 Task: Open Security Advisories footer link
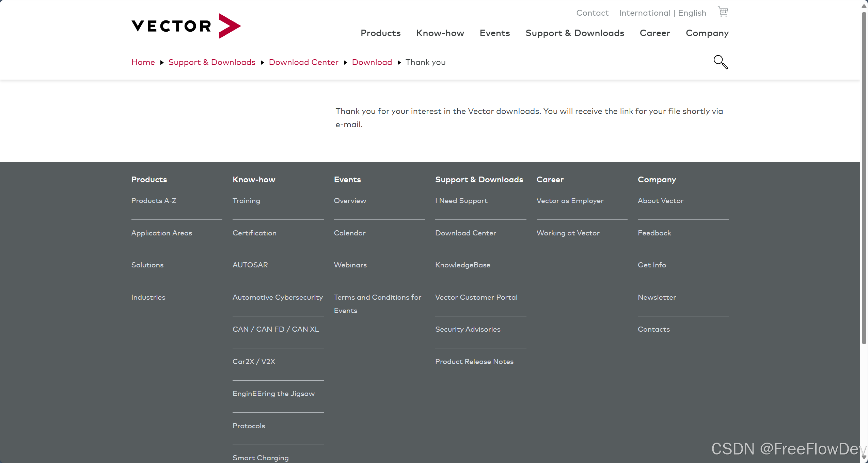pos(468,329)
